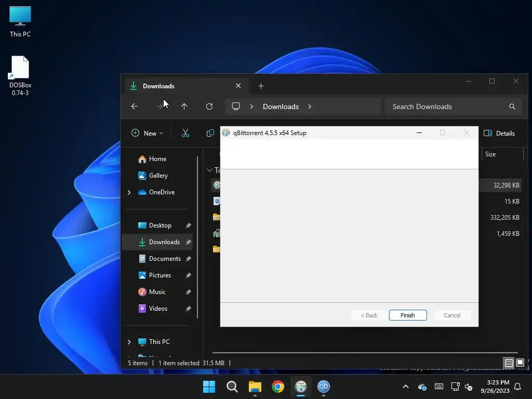Image resolution: width=532 pixels, height=399 pixels.
Task: Switch to details list view
Action: (x=509, y=363)
